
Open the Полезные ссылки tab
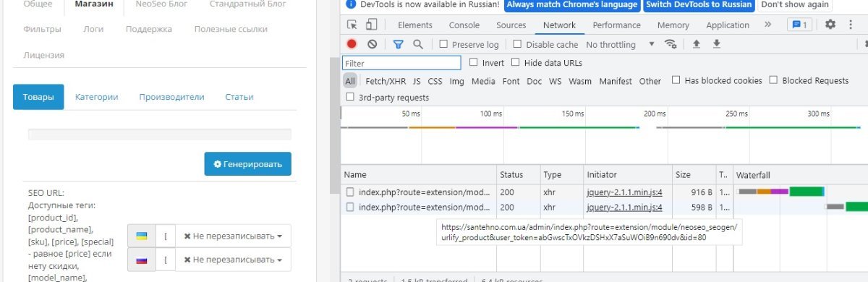(231, 29)
